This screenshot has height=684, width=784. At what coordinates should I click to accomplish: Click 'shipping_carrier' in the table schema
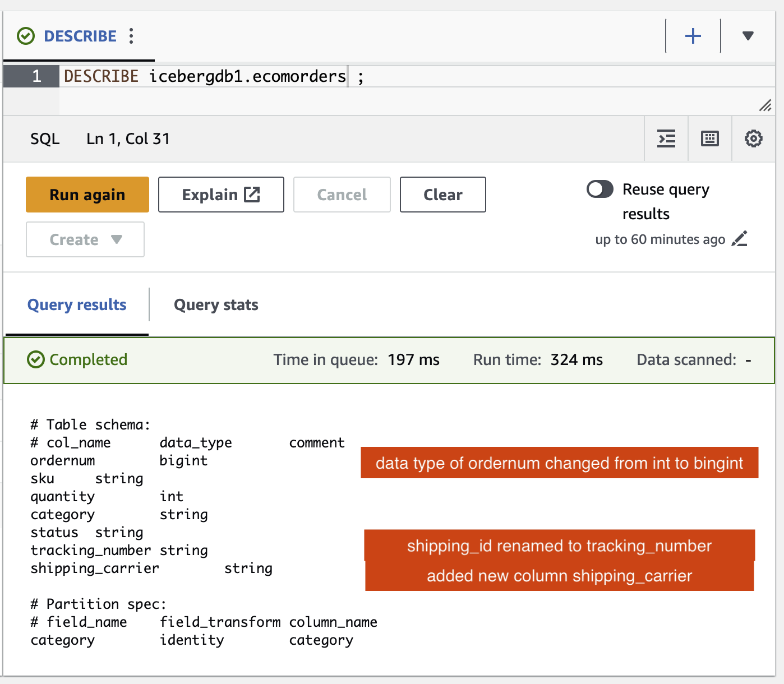[95, 569]
